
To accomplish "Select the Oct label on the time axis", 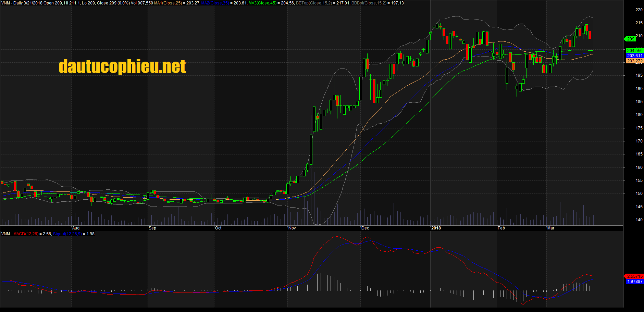I will click(218, 228).
